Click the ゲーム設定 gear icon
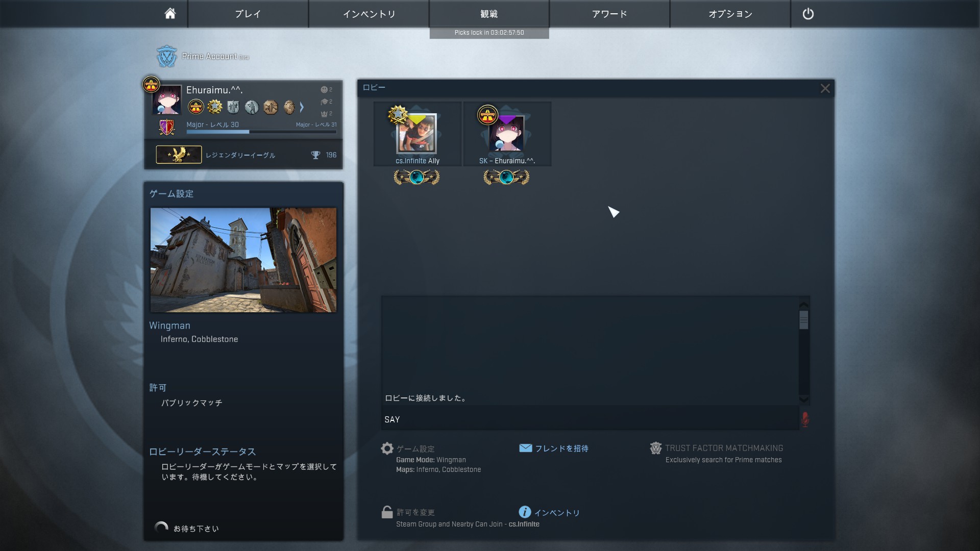Screen dimensions: 980x551 coord(387,448)
